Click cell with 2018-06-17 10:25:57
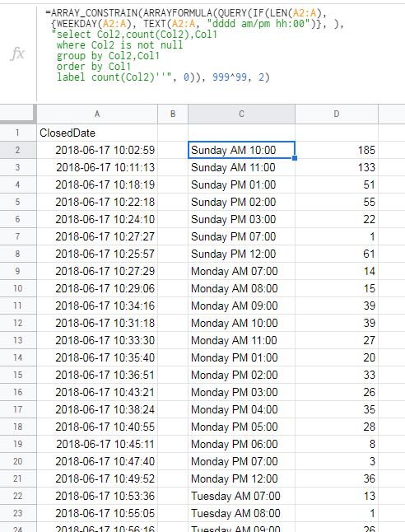Image resolution: width=405 pixels, height=532 pixels. (x=97, y=254)
